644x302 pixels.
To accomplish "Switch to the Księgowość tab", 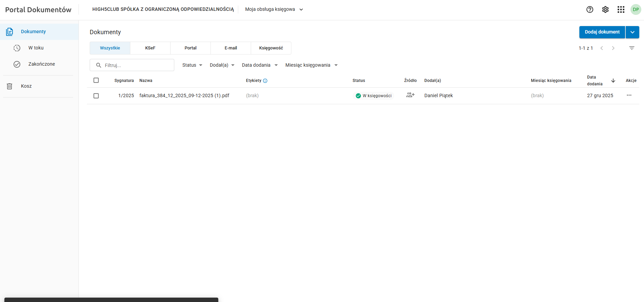I will [x=271, y=48].
